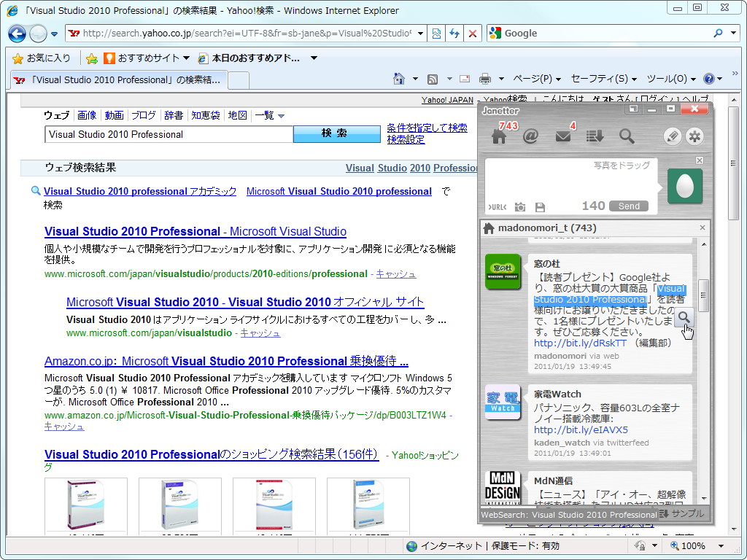Close the Janetter tweet input box
Viewport: 747px width, 560px height.
700,160
